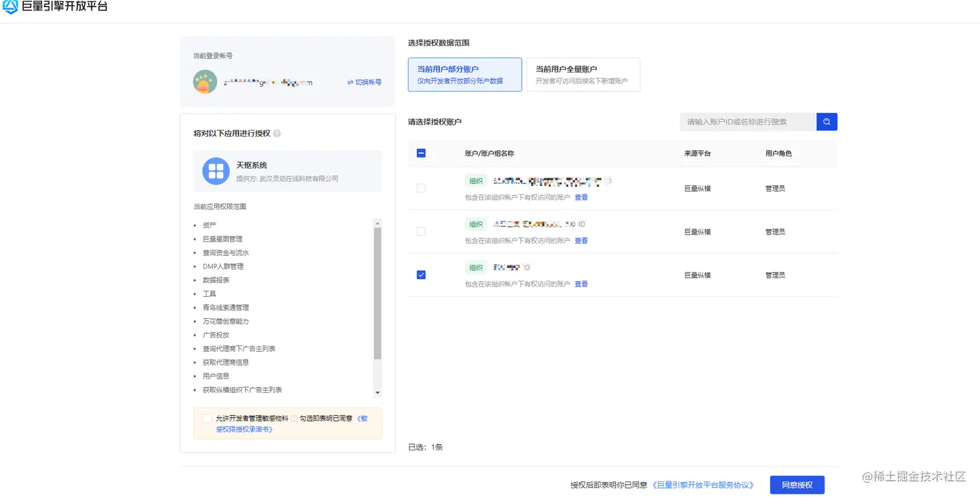Click the permission list scroll-down arrow
This screenshot has width=980, height=497.
pyautogui.click(x=378, y=393)
